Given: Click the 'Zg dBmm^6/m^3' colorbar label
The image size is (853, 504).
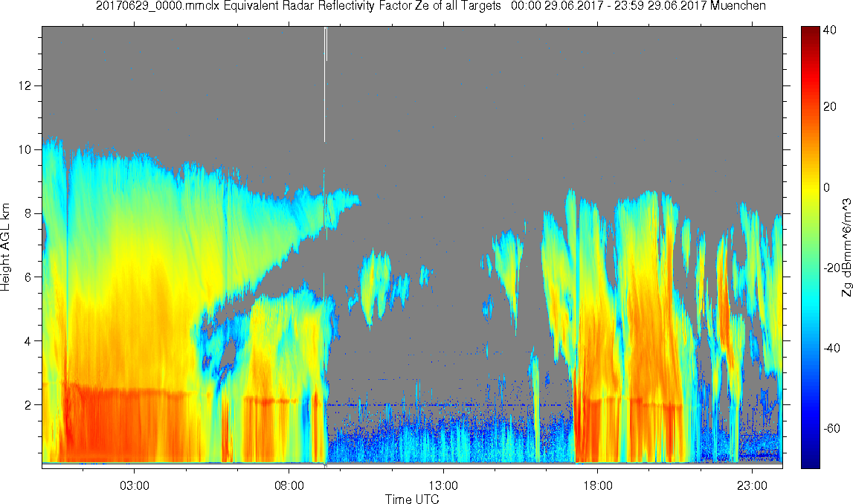Looking at the screenshot, I should (847, 248).
